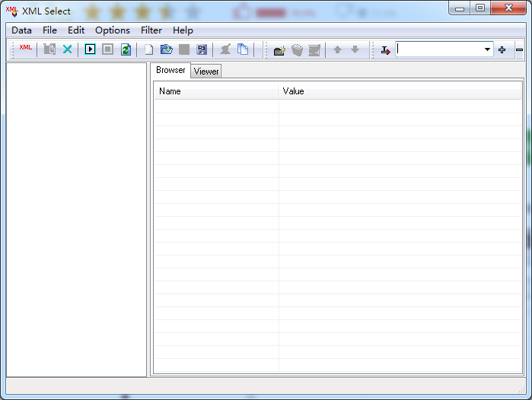Maximize the XML Select window

tap(480, 8)
